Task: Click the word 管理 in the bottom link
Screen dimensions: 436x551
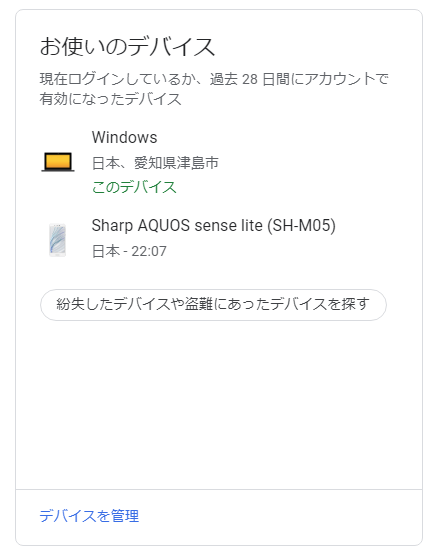Action: click(125, 516)
